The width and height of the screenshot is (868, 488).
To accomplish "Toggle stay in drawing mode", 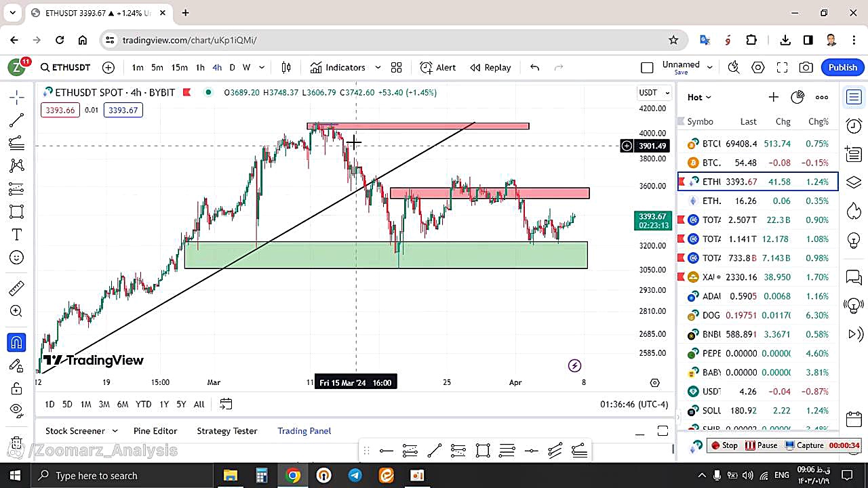I will tap(17, 366).
